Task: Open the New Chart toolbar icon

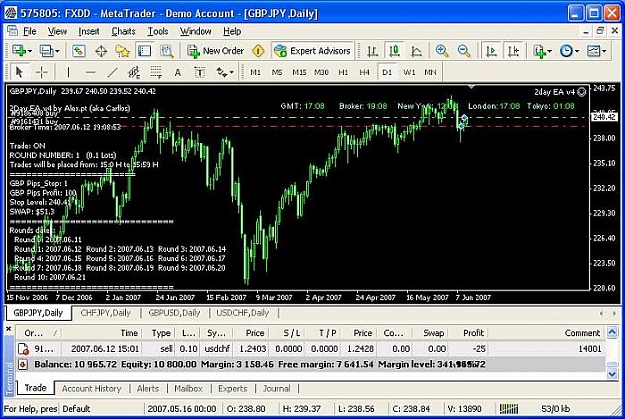Action: click(19, 51)
